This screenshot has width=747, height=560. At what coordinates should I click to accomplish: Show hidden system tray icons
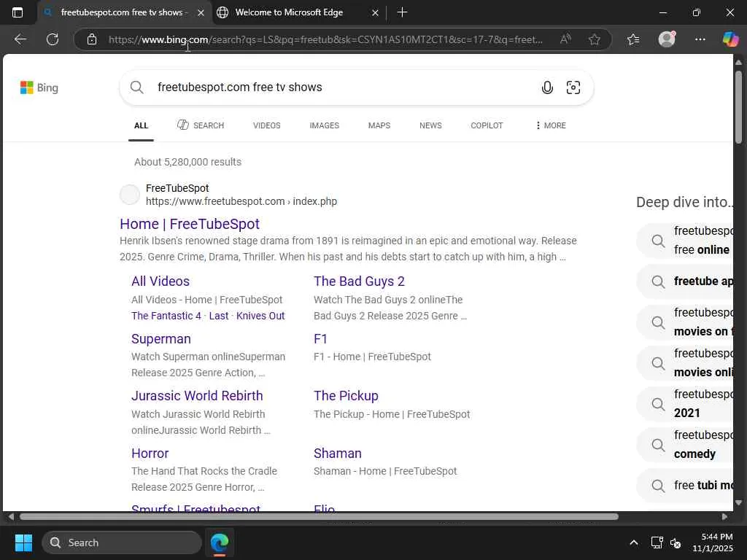pyautogui.click(x=634, y=542)
